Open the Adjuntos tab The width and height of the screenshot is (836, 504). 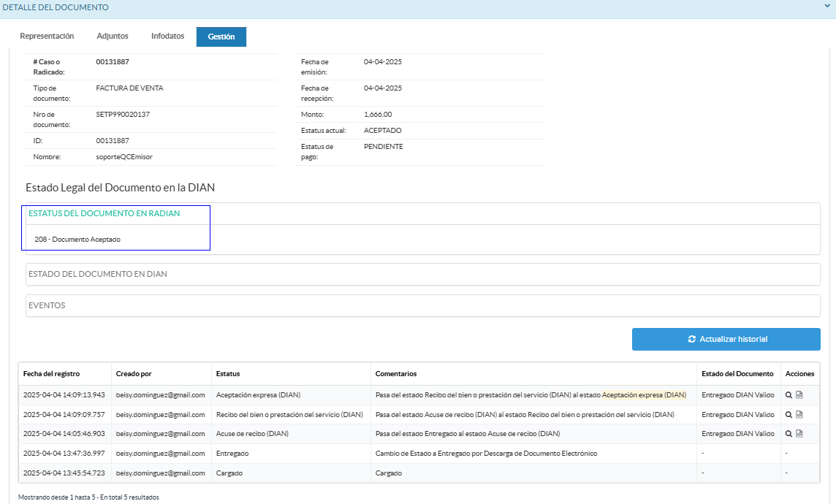[113, 36]
